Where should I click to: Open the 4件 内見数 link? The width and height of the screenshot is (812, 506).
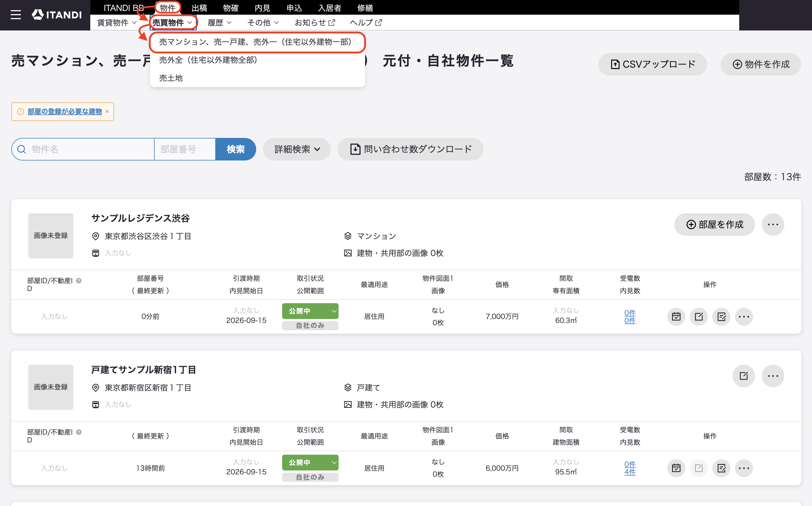coord(629,472)
